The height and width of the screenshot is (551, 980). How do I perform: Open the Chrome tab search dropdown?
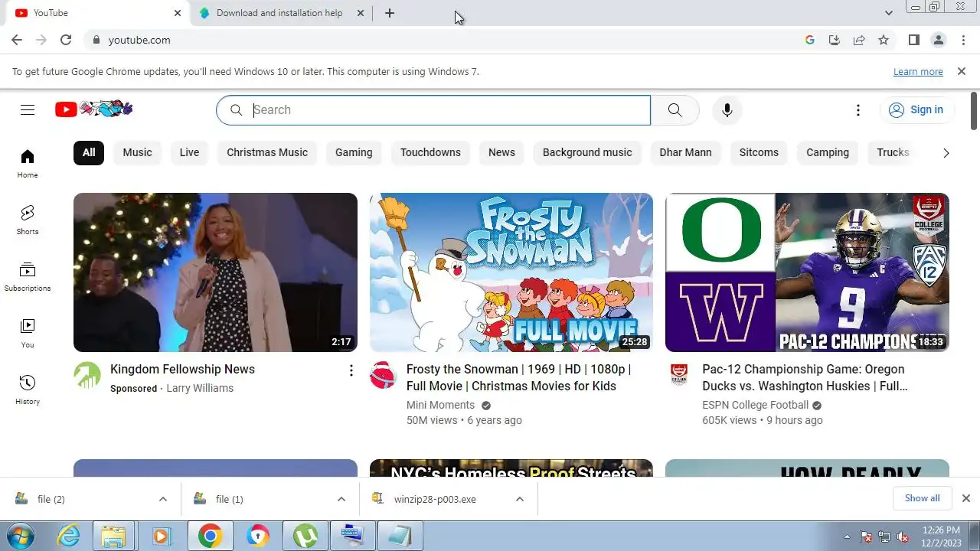pyautogui.click(x=888, y=13)
